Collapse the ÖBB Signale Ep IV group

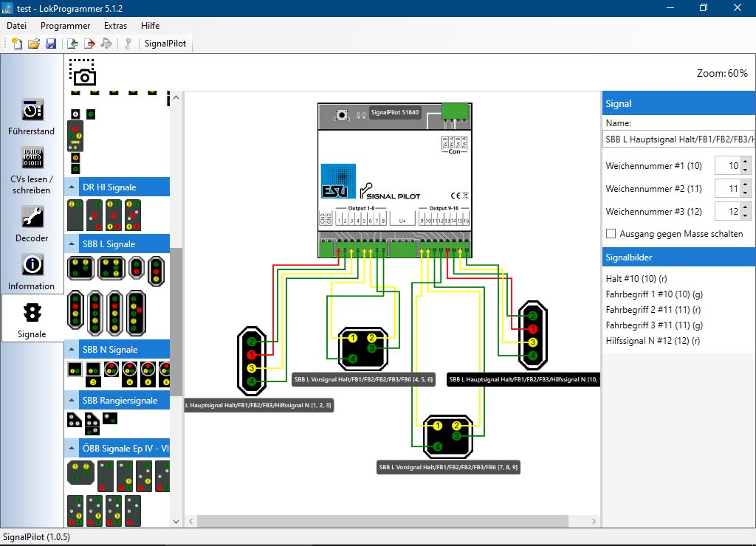(72, 448)
